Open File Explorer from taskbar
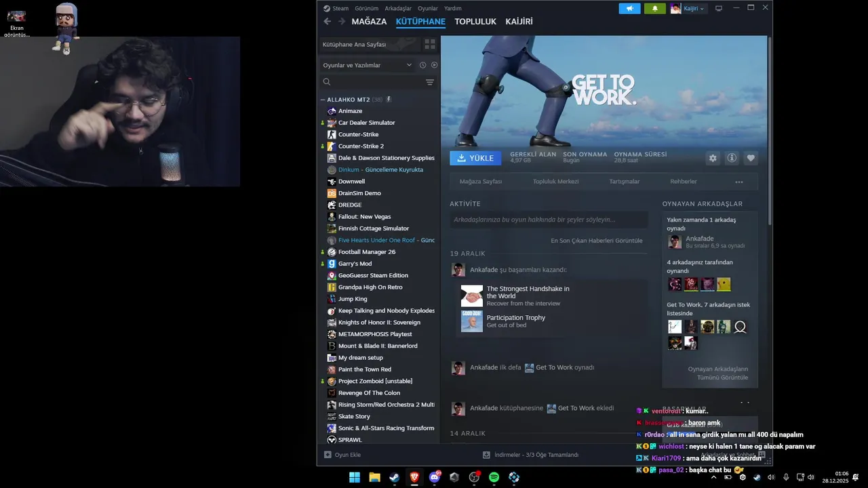The image size is (868, 488). pos(374,477)
